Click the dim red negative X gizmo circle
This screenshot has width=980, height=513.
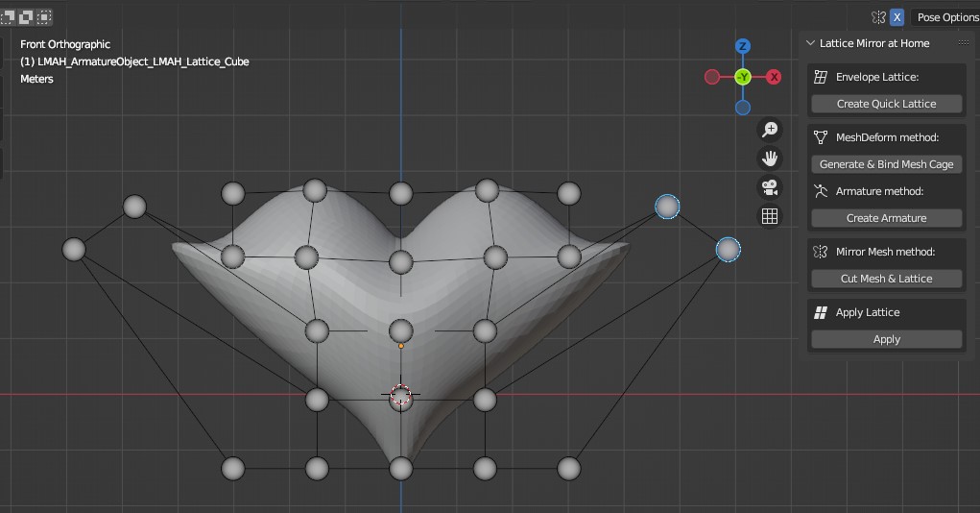[x=712, y=77]
